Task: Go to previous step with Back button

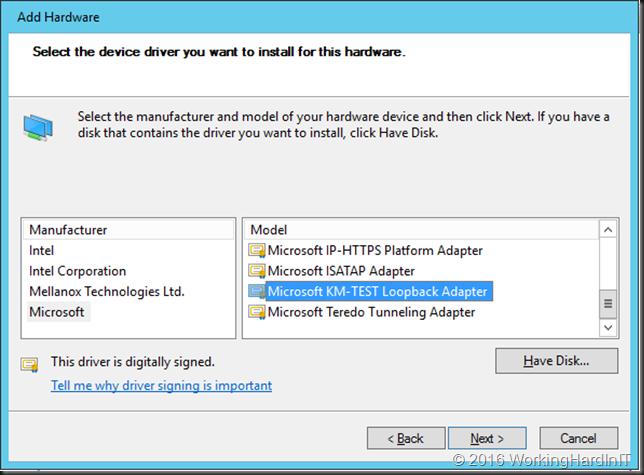Action: 406,438
